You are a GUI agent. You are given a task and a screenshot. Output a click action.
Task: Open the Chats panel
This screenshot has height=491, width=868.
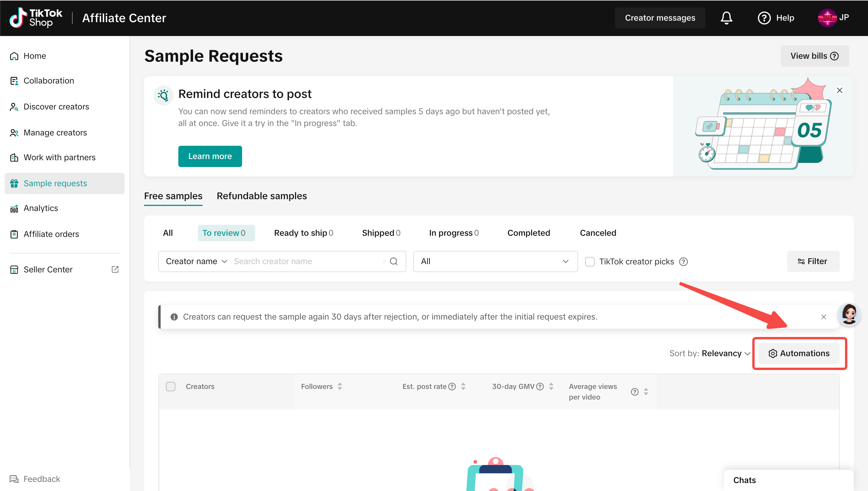coord(789,480)
